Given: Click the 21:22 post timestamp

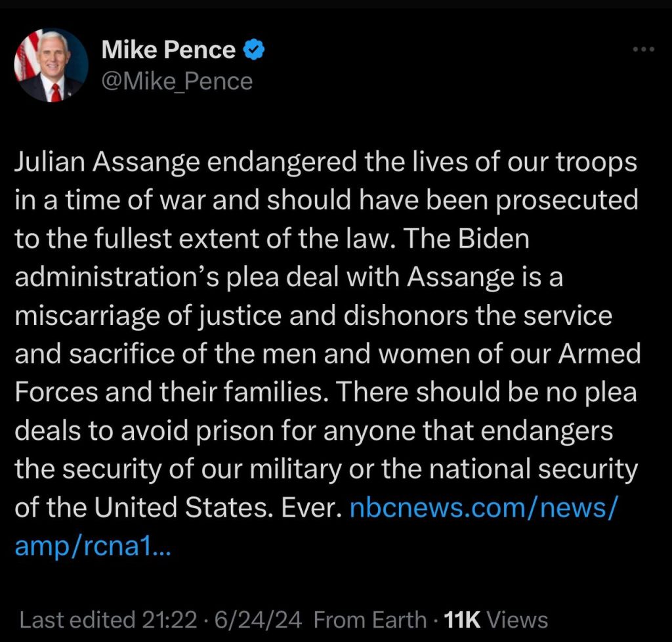Looking at the screenshot, I should tap(170, 620).
